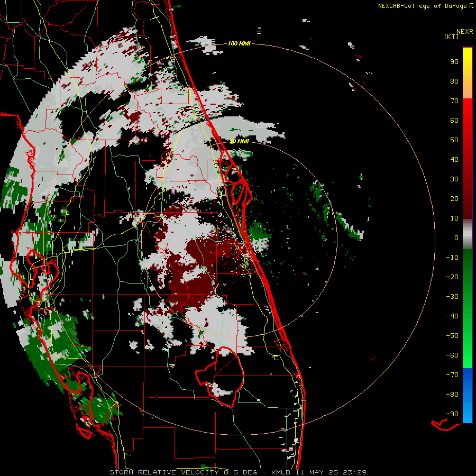
Task: Click the -10 value on the velocity scale
Action: (452, 258)
